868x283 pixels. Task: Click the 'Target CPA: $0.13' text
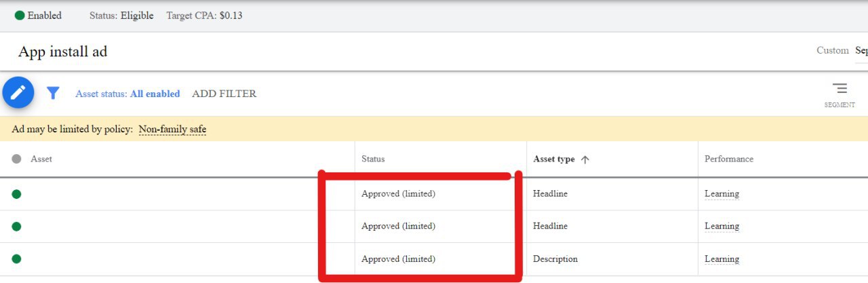[x=204, y=16]
